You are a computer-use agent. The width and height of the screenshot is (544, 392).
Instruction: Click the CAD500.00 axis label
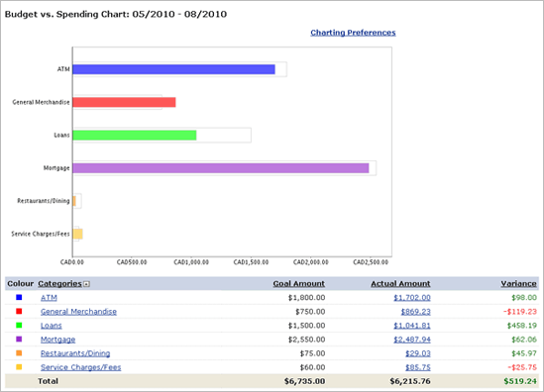(x=132, y=262)
